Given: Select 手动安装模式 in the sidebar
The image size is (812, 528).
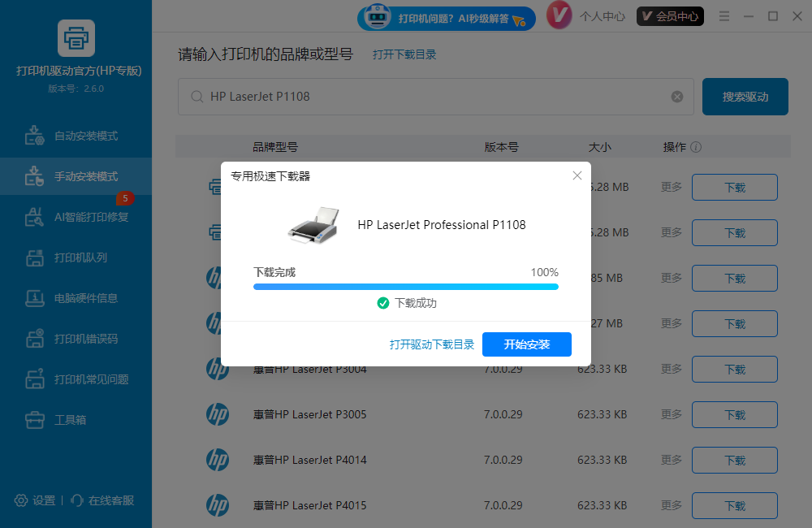Looking at the screenshot, I should 85,176.
